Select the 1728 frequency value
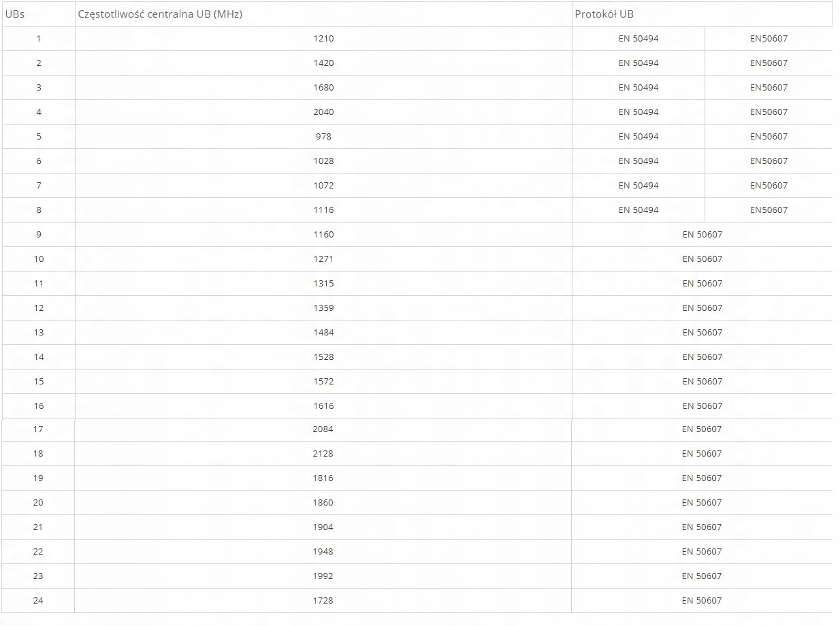 click(x=323, y=601)
